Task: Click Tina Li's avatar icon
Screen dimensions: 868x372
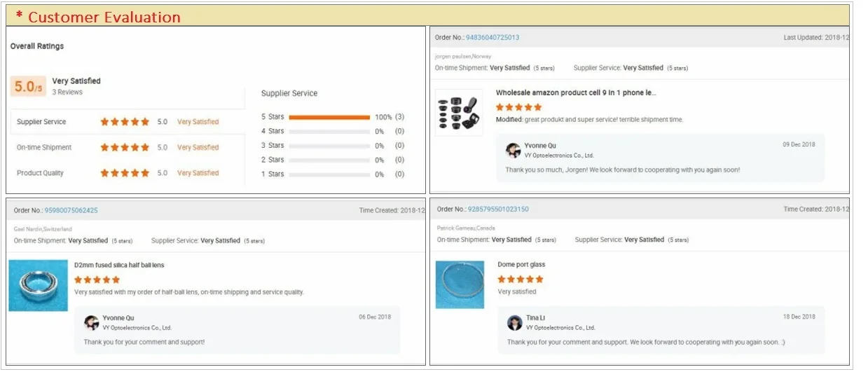Action: point(515,323)
